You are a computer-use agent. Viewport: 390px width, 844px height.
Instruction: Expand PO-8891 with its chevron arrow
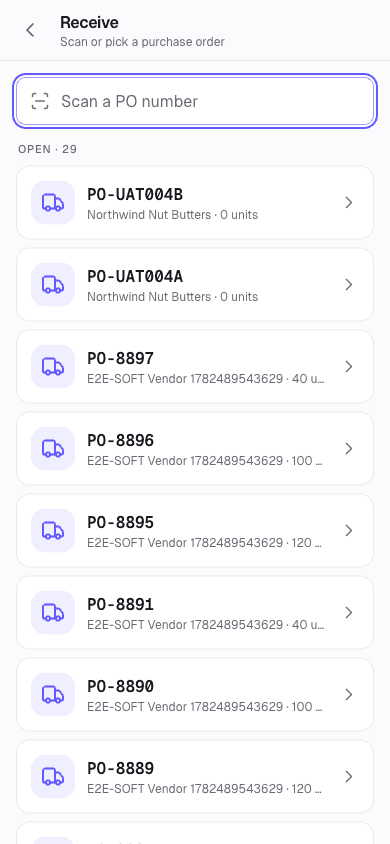(349, 613)
